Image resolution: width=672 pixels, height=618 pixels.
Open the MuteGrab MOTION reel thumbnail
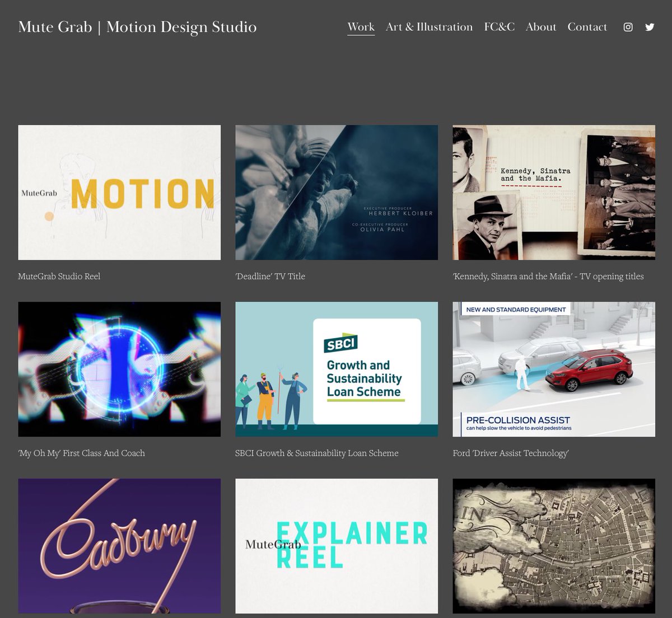click(119, 193)
